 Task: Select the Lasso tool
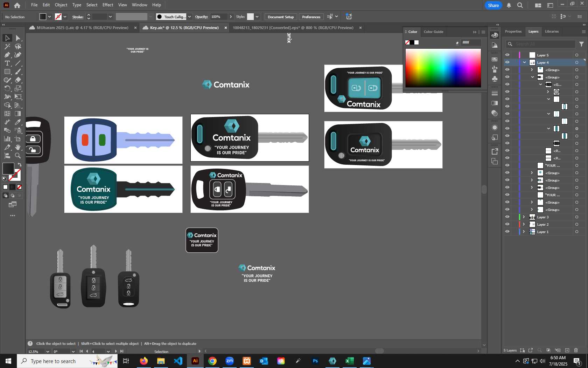18,46
